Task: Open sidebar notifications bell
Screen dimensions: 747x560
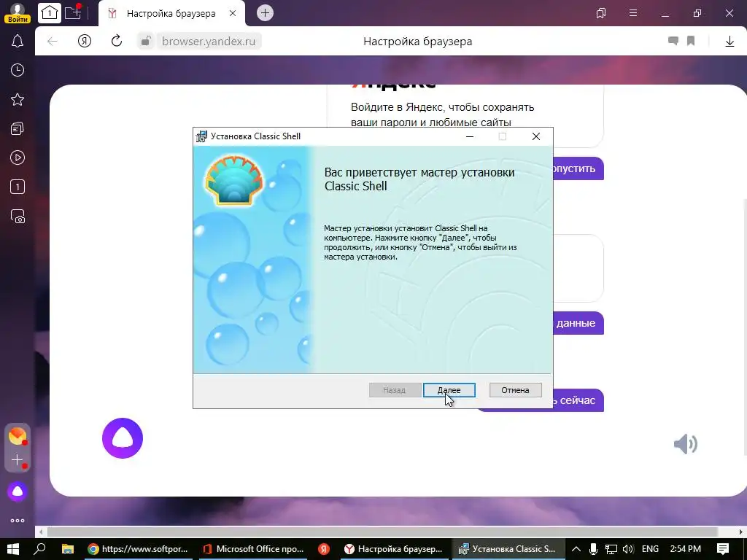Action: click(18, 41)
